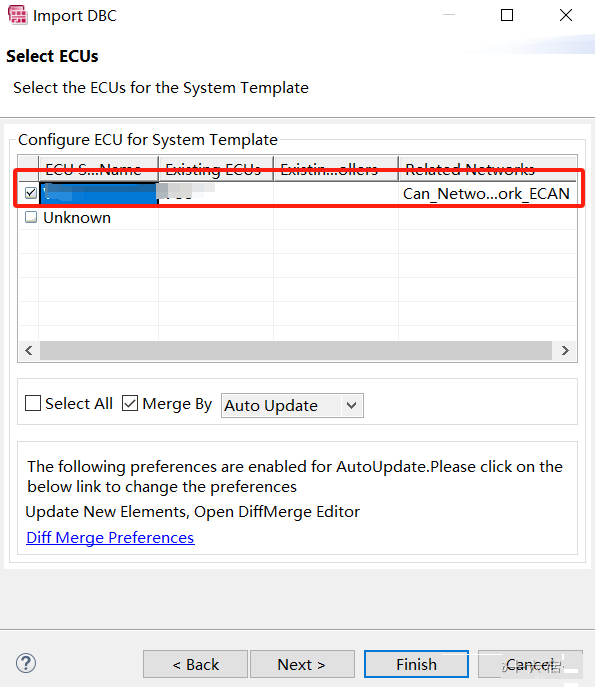Screen dimensions: 614x699
Task: Check the Unknown ECU checkbox
Action: point(31,217)
